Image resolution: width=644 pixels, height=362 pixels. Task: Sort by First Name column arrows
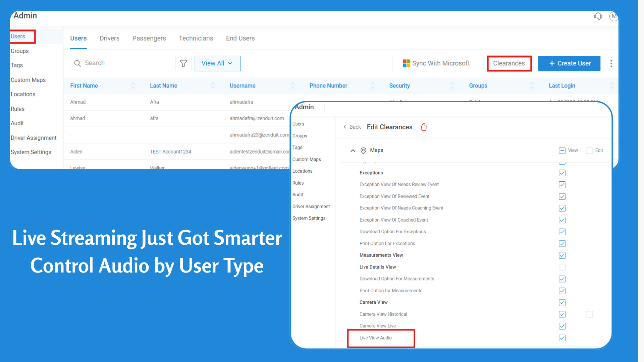tap(133, 86)
